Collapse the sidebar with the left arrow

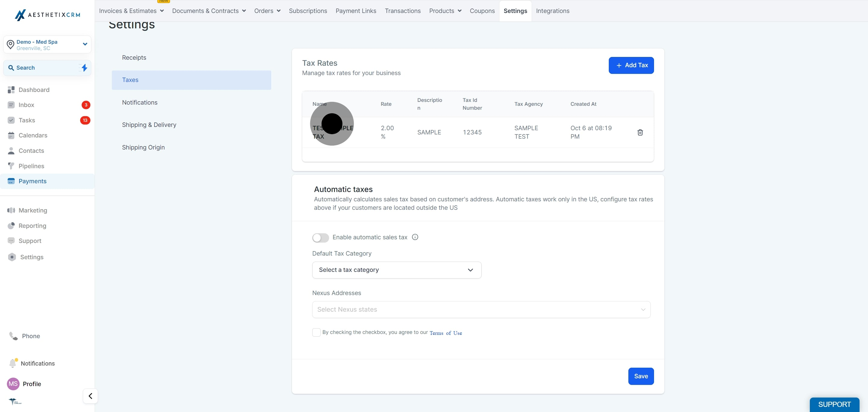pos(90,396)
